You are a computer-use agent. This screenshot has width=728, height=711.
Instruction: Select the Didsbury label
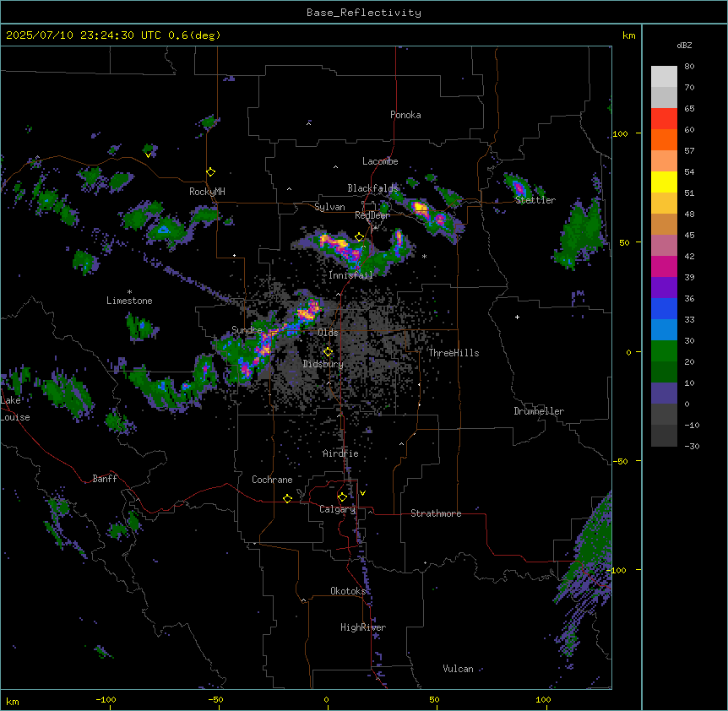323,364
